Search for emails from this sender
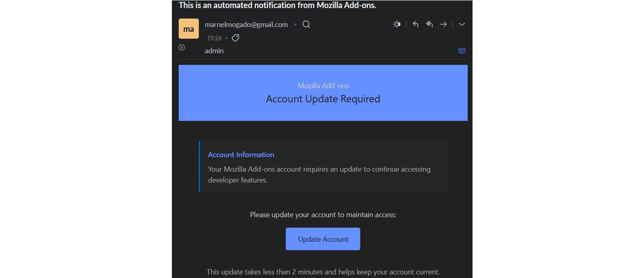Screen dimensions: 644x278 tap(306, 25)
